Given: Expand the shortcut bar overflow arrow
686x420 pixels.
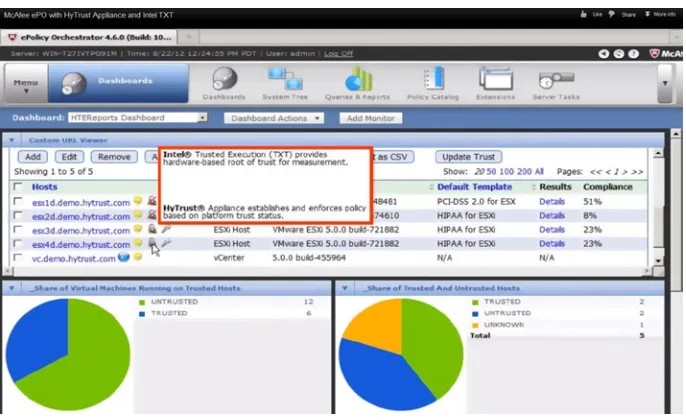Looking at the screenshot, I should pos(665,84).
